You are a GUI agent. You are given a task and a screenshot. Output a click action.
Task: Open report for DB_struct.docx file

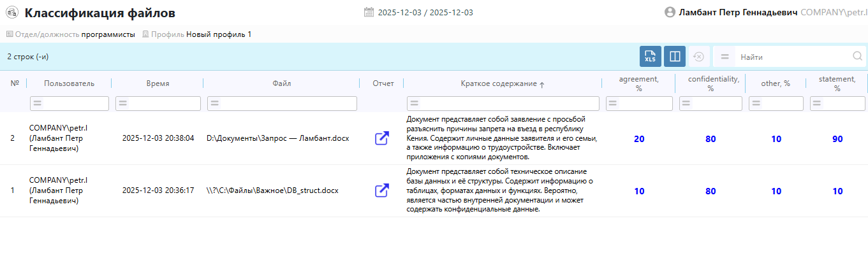pyautogui.click(x=381, y=190)
